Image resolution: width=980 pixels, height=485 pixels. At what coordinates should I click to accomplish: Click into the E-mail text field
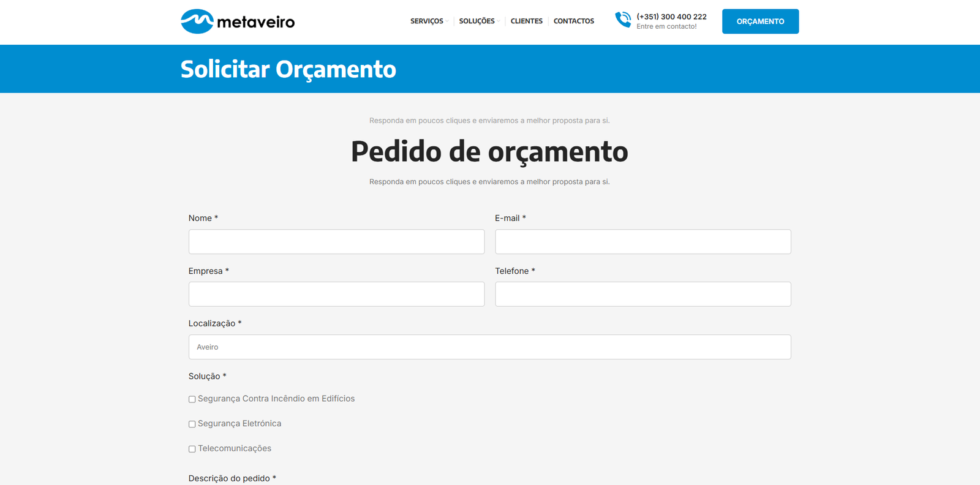click(x=643, y=242)
